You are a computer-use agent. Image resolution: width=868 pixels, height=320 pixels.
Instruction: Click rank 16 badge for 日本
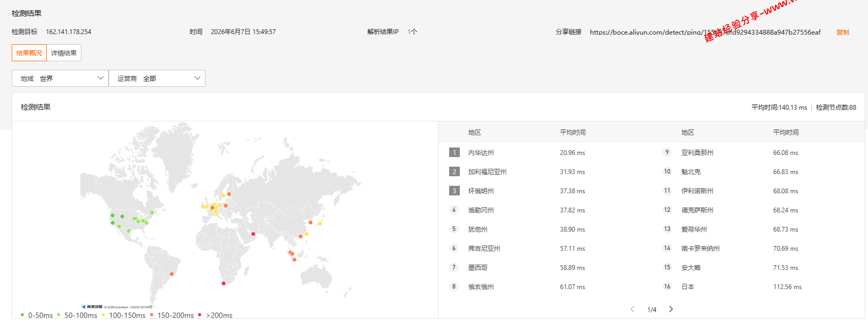click(667, 286)
